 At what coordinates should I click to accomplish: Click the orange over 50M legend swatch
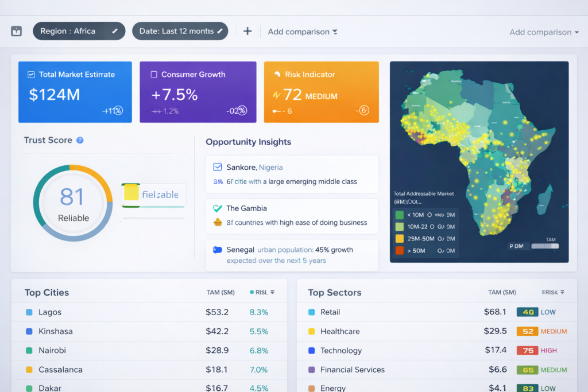click(400, 250)
